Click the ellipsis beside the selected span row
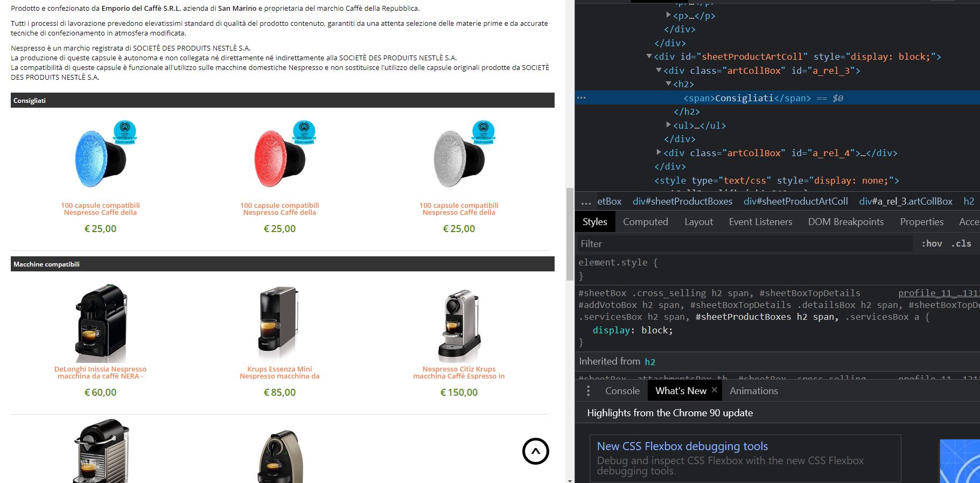 (581, 98)
